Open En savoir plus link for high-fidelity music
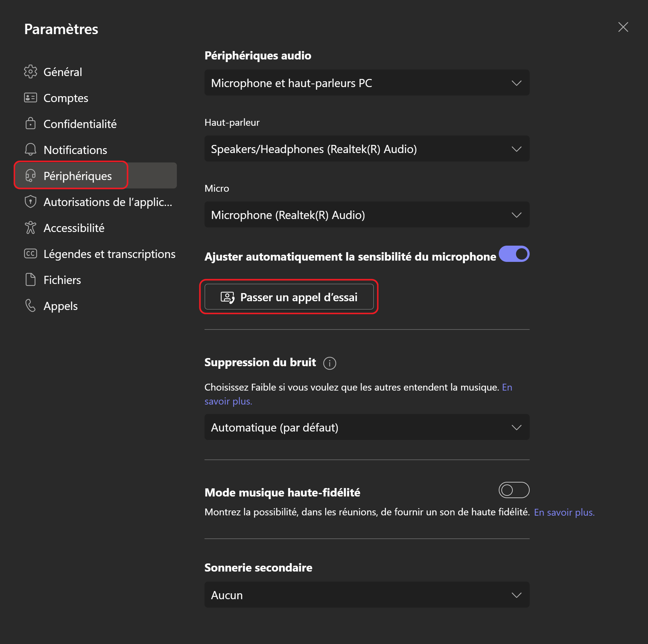This screenshot has width=648, height=644. tap(564, 512)
